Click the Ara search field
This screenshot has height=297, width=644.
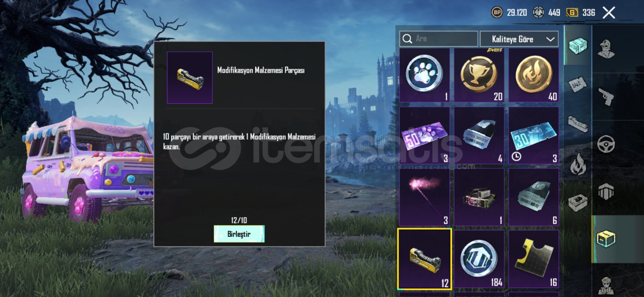438,39
